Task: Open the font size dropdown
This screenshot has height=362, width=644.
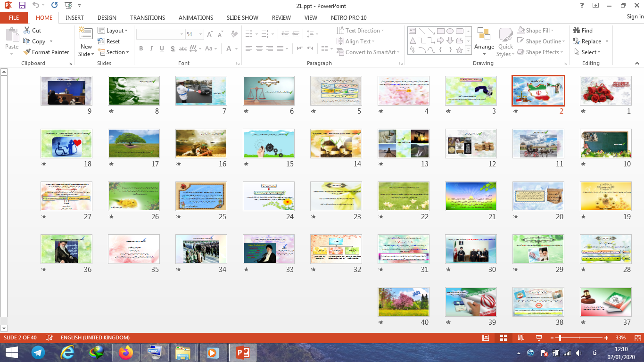Action: pyautogui.click(x=201, y=34)
